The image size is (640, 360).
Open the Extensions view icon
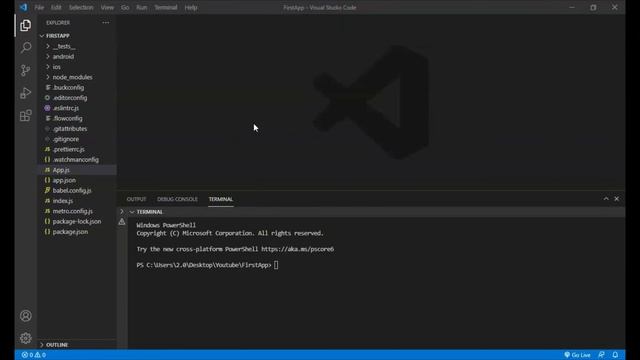[x=26, y=116]
